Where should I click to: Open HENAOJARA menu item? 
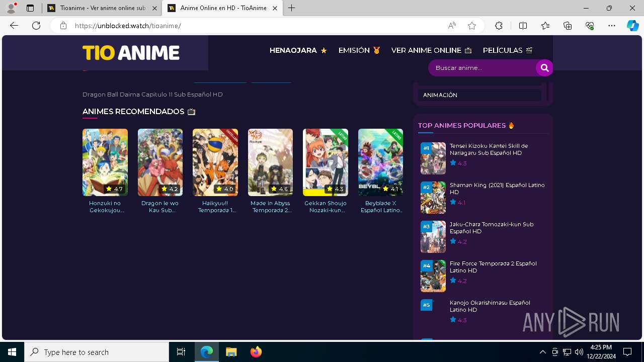(x=298, y=50)
